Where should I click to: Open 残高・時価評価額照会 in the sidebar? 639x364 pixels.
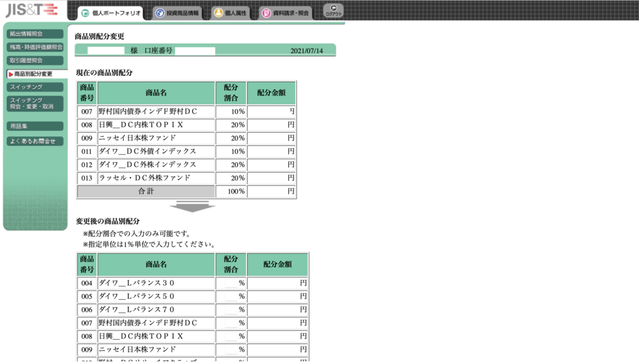coord(35,47)
